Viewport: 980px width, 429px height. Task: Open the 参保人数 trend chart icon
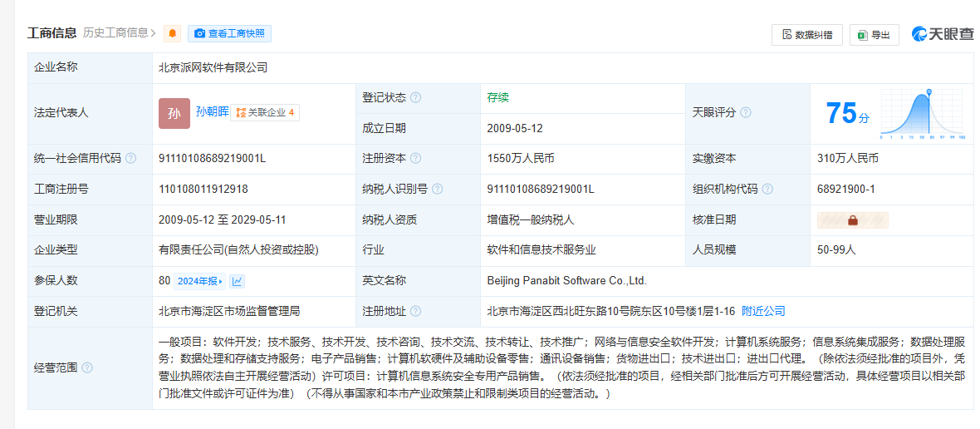click(x=237, y=281)
